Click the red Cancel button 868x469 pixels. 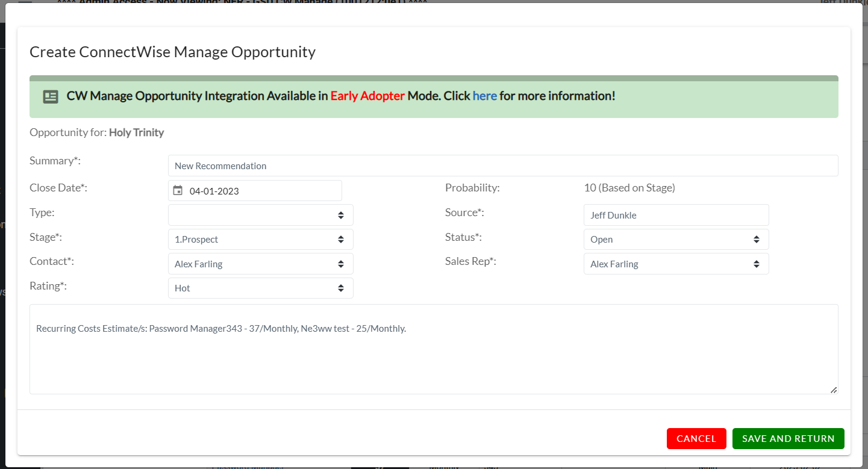696,438
